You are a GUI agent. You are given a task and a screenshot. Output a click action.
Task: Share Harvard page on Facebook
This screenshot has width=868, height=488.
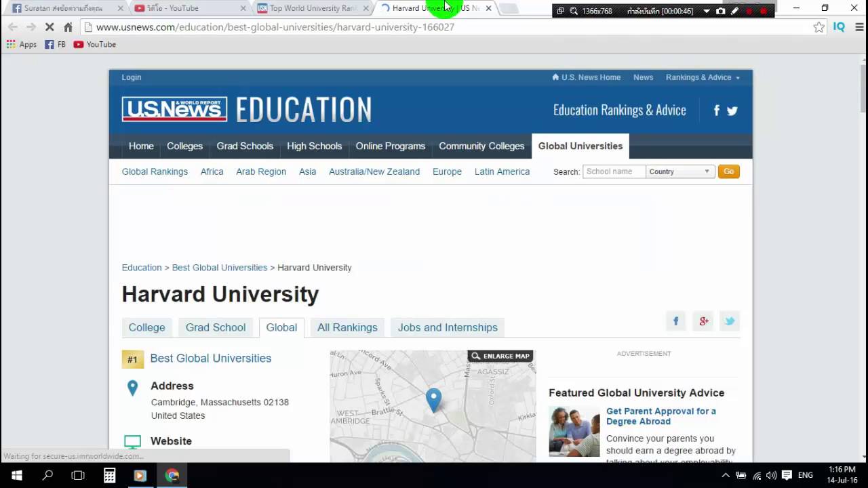(x=675, y=321)
